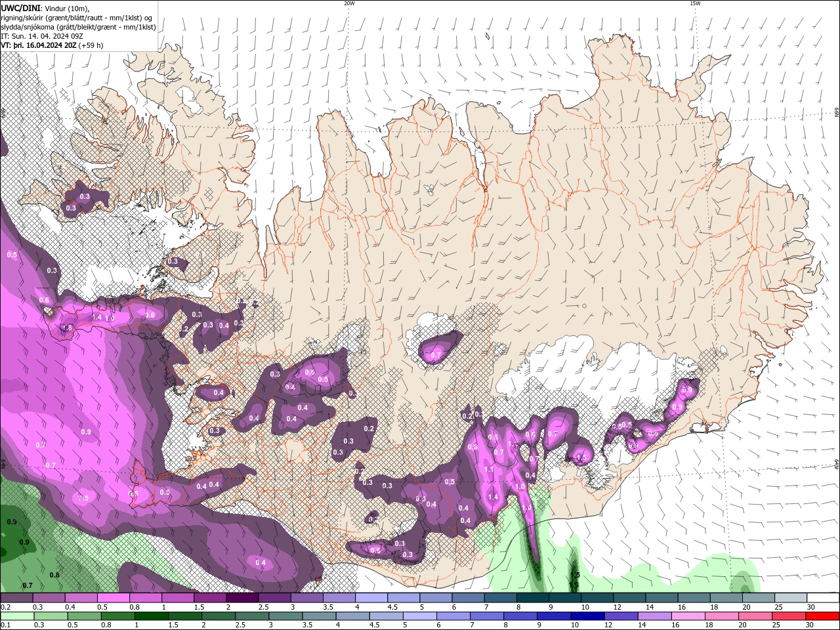Click the valid time 'VT: þri. 16.04.2024 20Z'
840x630 pixels.
pyautogui.click(x=39, y=45)
